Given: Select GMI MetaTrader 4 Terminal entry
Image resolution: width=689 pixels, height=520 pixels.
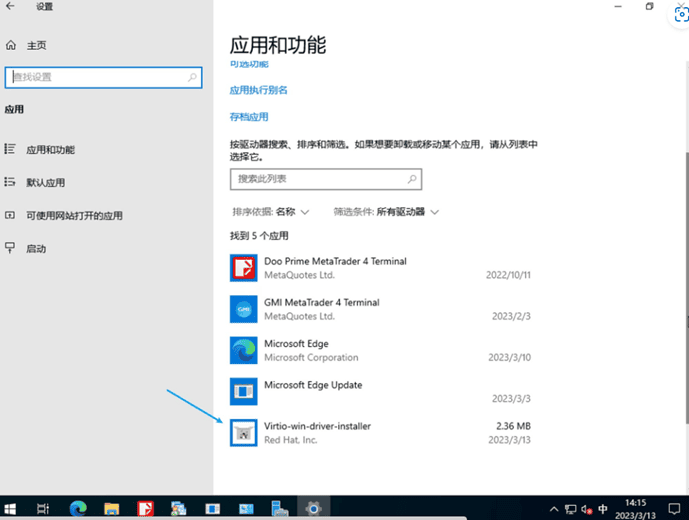Looking at the screenshot, I should [x=381, y=309].
